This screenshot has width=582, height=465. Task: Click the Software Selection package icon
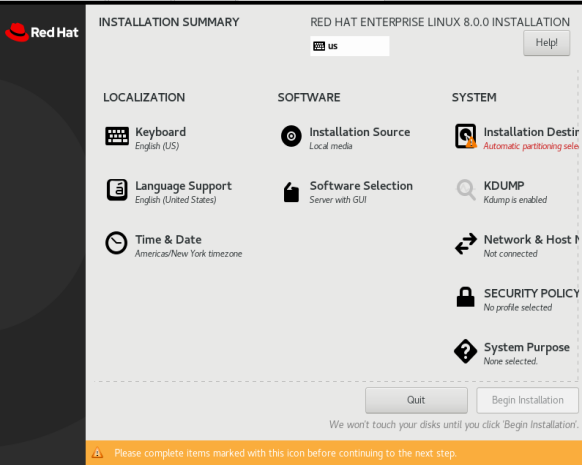click(291, 192)
